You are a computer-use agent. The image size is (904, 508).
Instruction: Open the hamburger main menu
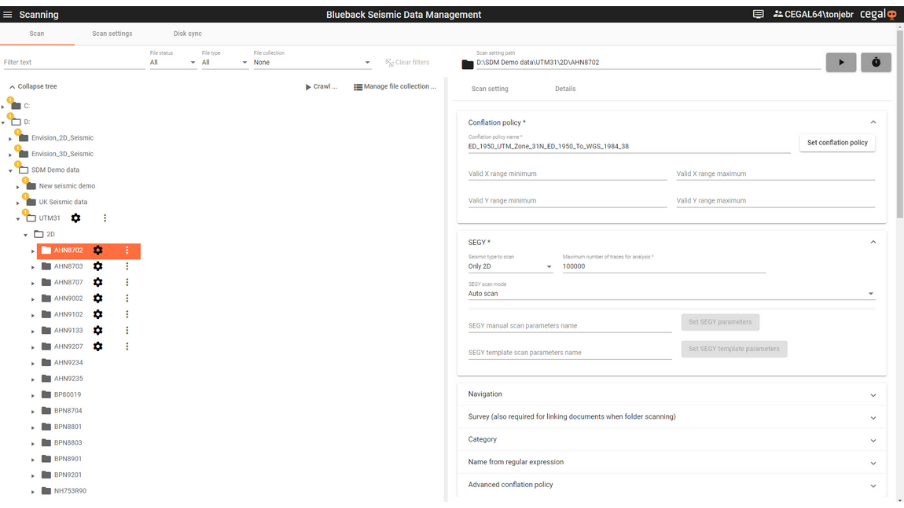click(7, 14)
